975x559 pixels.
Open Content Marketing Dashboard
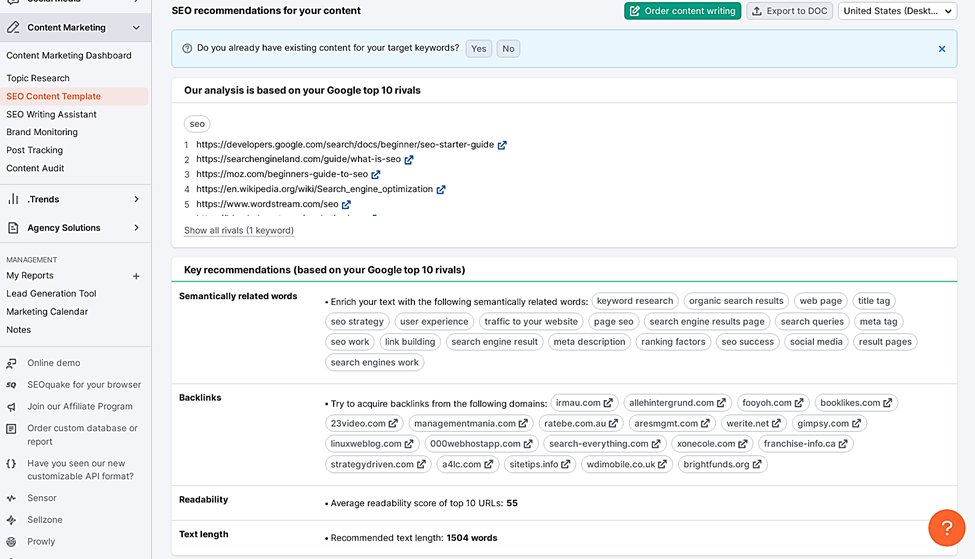pos(69,55)
